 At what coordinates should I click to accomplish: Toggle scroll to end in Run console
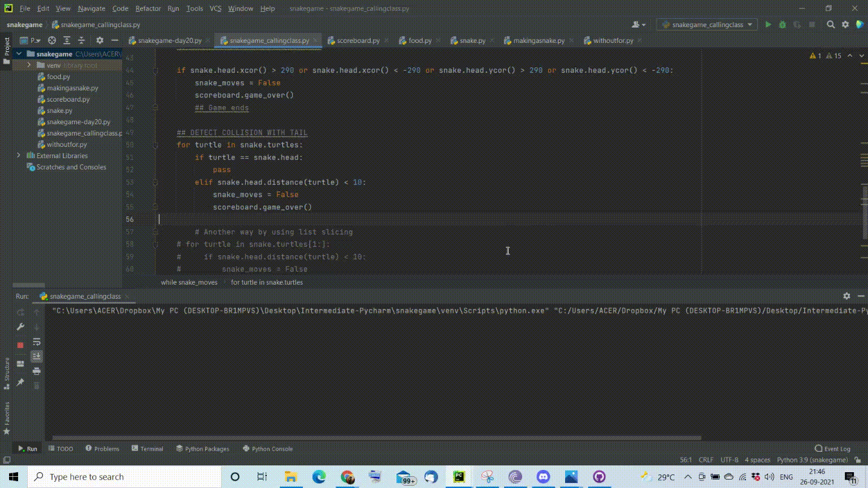click(x=37, y=356)
